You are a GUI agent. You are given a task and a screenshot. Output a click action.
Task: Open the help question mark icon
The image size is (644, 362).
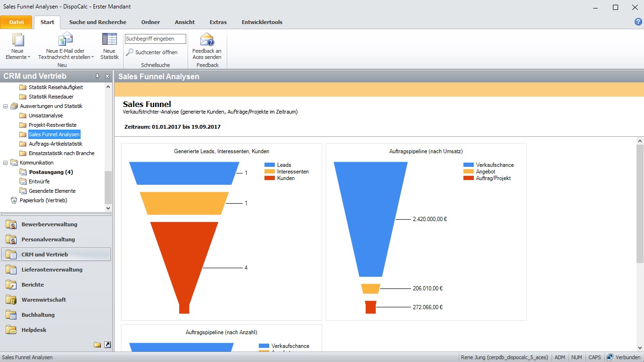coord(638,22)
